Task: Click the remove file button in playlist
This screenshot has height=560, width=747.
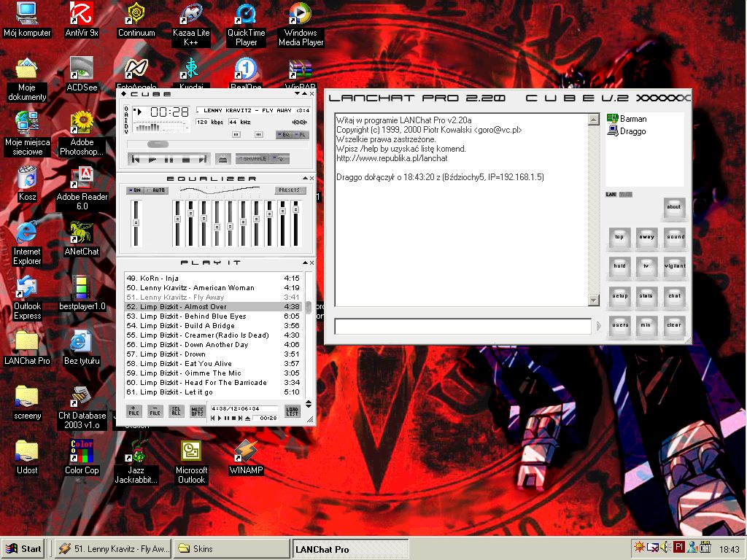Action: [155, 411]
